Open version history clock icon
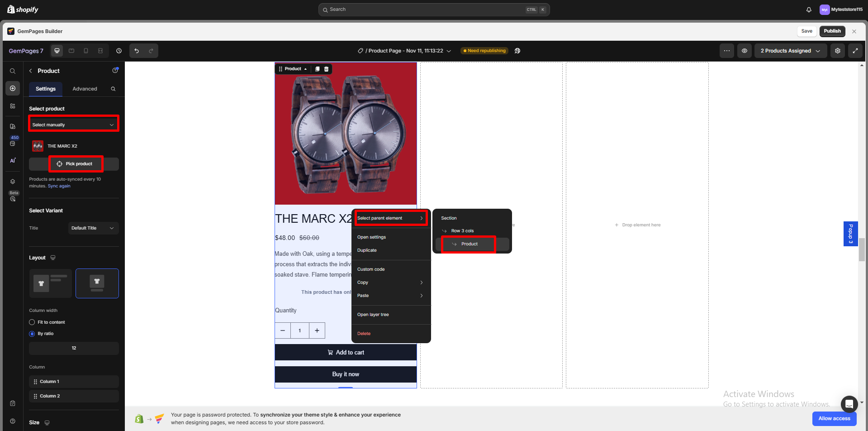 tap(119, 51)
